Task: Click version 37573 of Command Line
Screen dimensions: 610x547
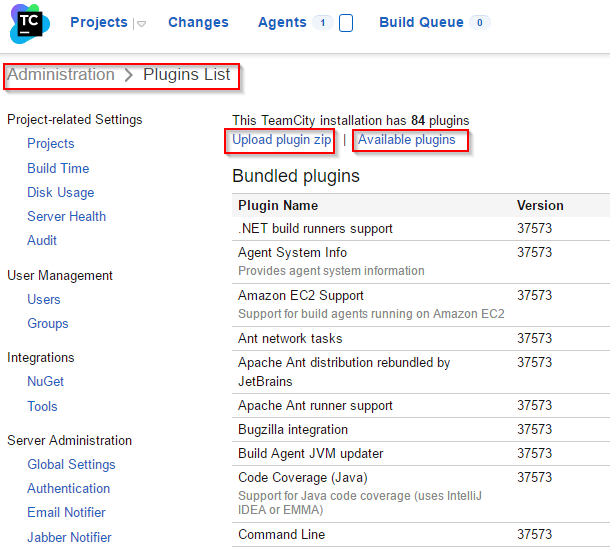Action: click(534, 535)
